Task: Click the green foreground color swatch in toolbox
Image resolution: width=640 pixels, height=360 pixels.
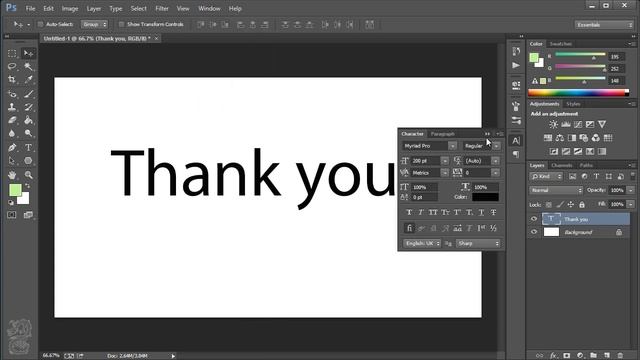Action: point(16,190)
